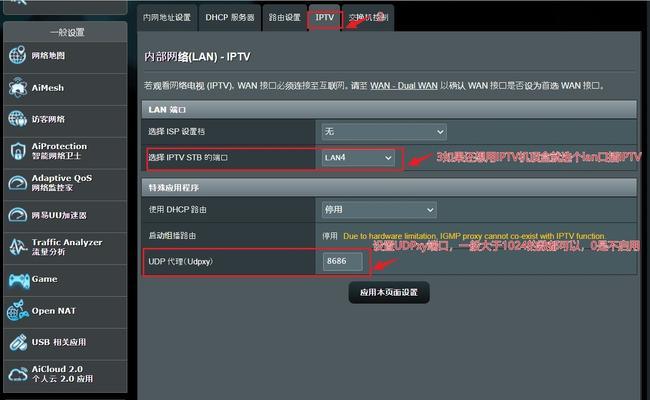Click the AiMesh sidebar icon
650x400 pixels.
pos(17,87)
